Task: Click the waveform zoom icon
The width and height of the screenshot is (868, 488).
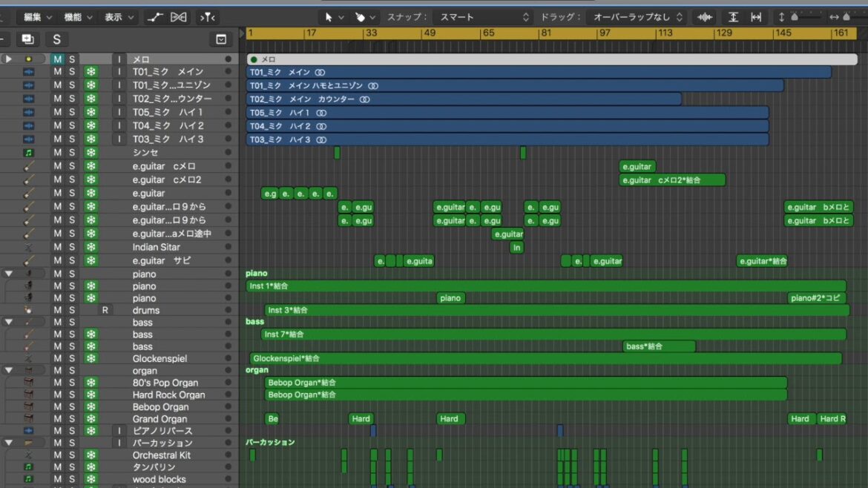Action: pyautogui.click(x=705, y=17)
